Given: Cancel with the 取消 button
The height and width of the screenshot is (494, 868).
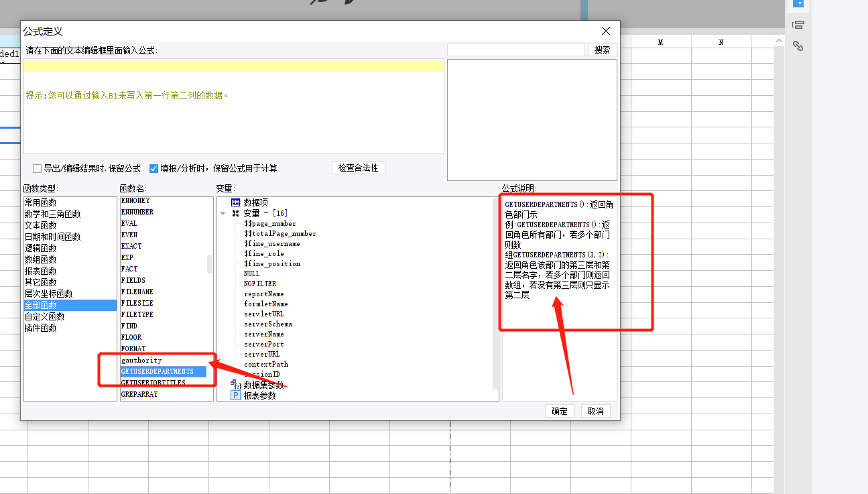Looking at the screenshot, I should (596, 411).
